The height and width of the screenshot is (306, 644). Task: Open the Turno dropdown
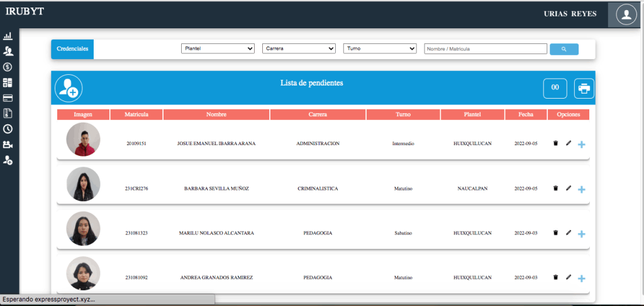[x=380, y=48]
